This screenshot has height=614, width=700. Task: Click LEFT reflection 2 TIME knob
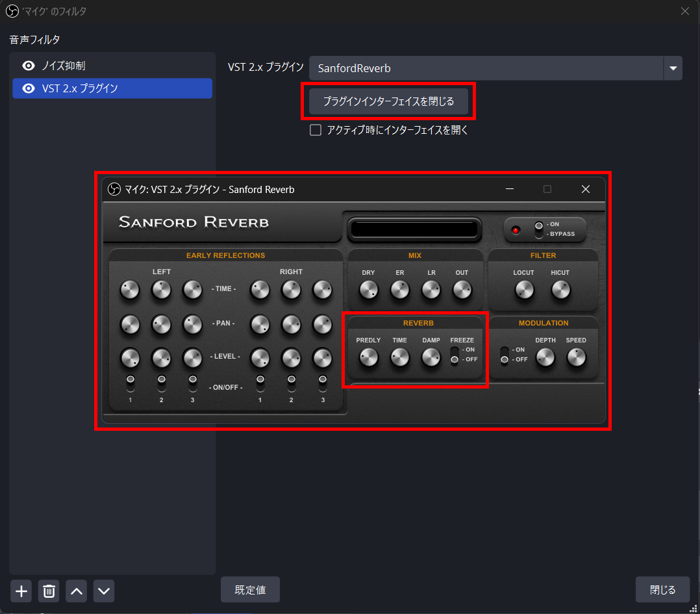click(161, 290)
